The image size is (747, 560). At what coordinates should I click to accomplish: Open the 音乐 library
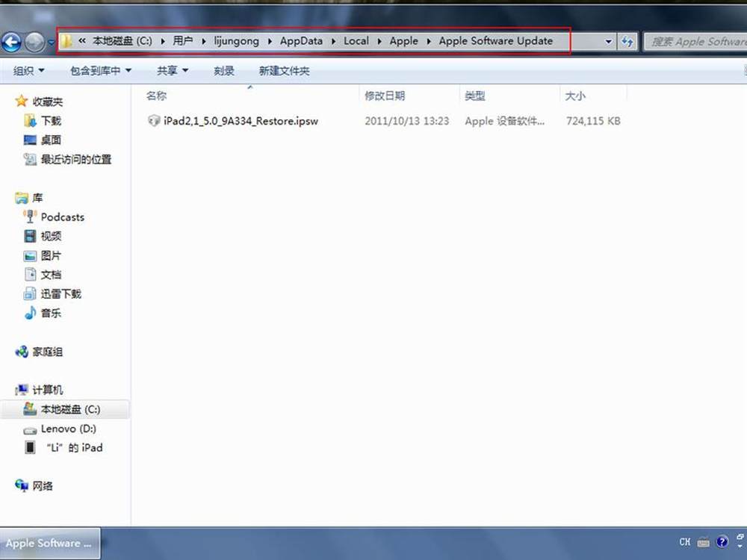coord(51,313)
